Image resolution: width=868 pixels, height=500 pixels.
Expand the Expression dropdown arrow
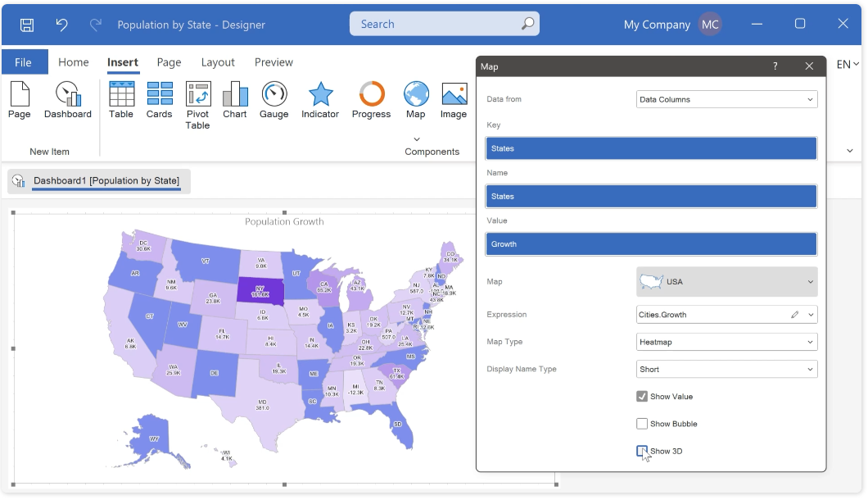[x=811, y=315]
